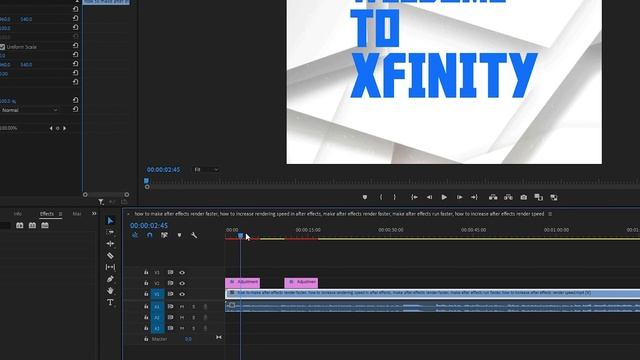Close the sequence tab in timeline
Image resolution: width=640 pixels, height=360 pixels.
(x=128, y=214)
